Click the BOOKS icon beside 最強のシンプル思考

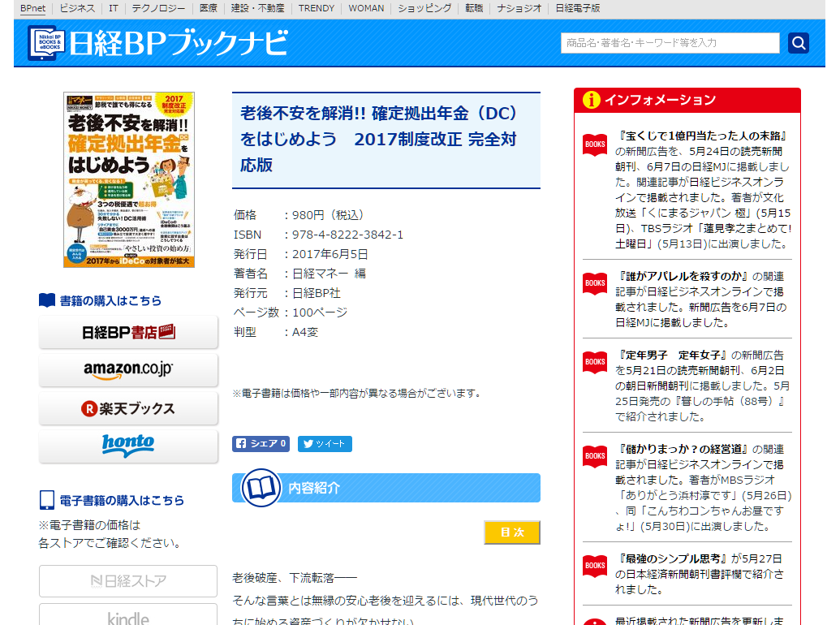(x=595, y=566)
